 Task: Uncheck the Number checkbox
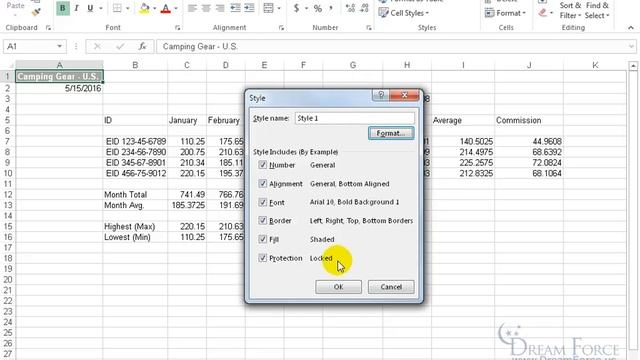pos(262,165)
